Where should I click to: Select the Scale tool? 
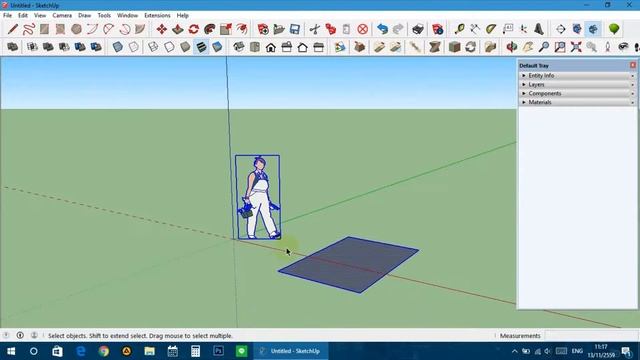click(226, 29)
